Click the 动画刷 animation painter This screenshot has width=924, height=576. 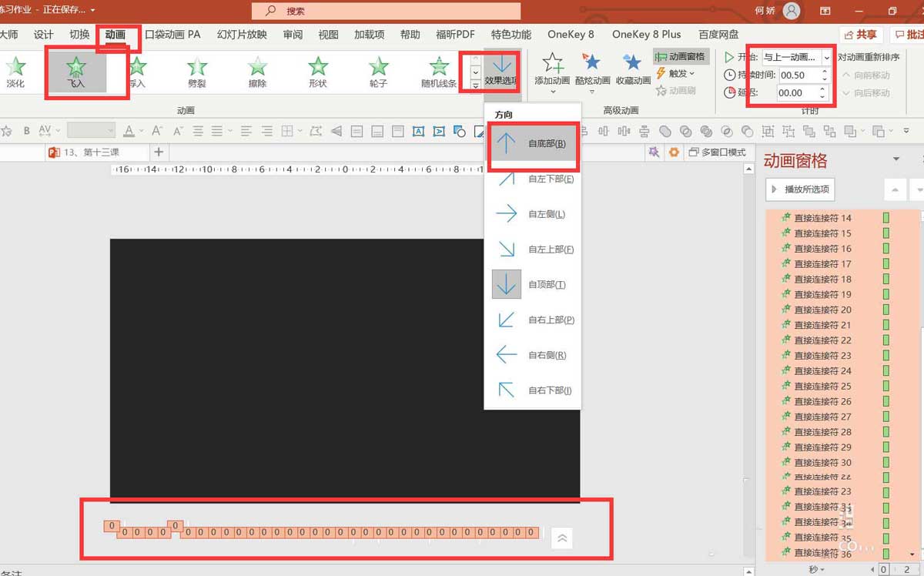point(675,90)
